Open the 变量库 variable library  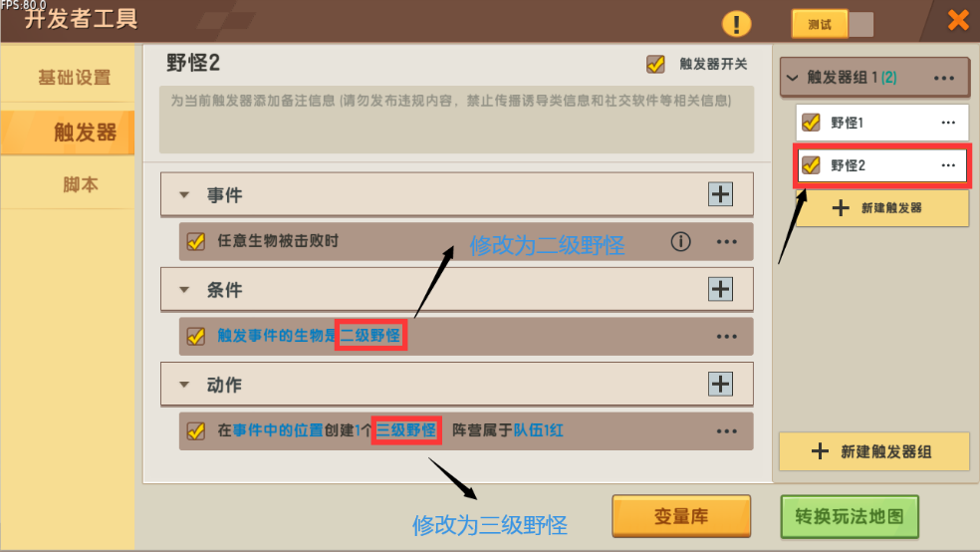[x=680, y=516]
